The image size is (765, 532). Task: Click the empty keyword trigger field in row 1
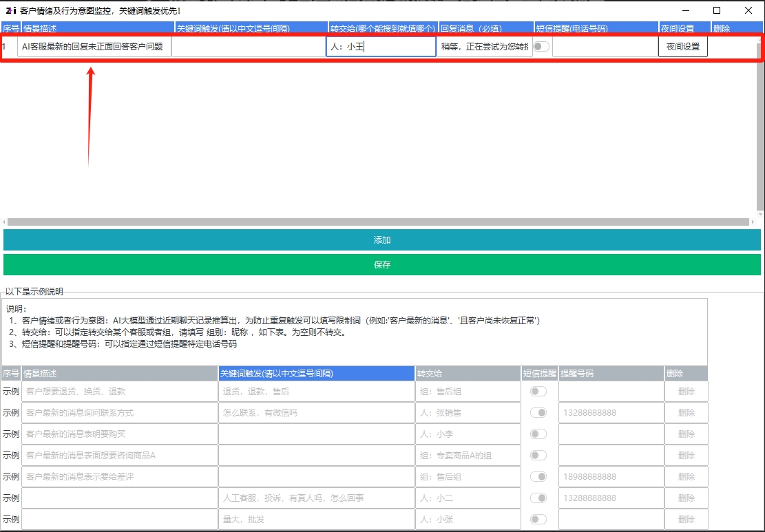coord(249,47)
